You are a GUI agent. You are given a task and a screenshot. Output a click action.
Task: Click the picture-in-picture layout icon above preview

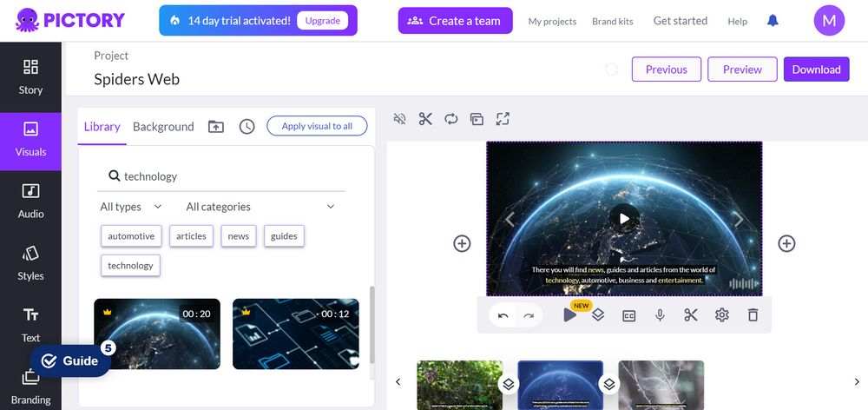477,118
